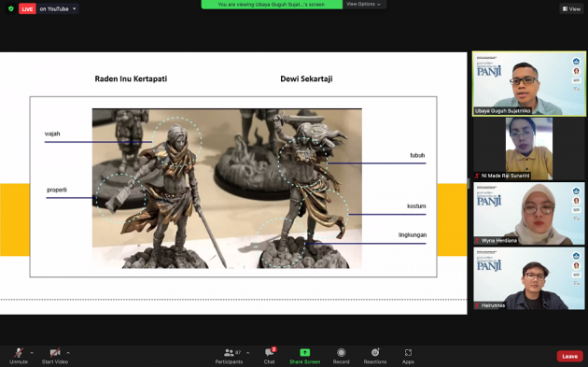The image size is (588, 367).
Task: Click the red LIVE indicator badge
Action: [27, 8]
